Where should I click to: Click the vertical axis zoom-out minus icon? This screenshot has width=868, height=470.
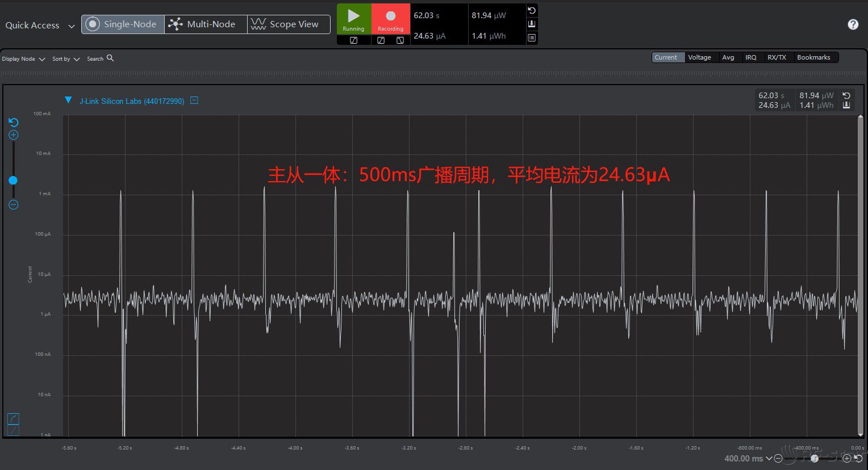[x=14, y=205]
